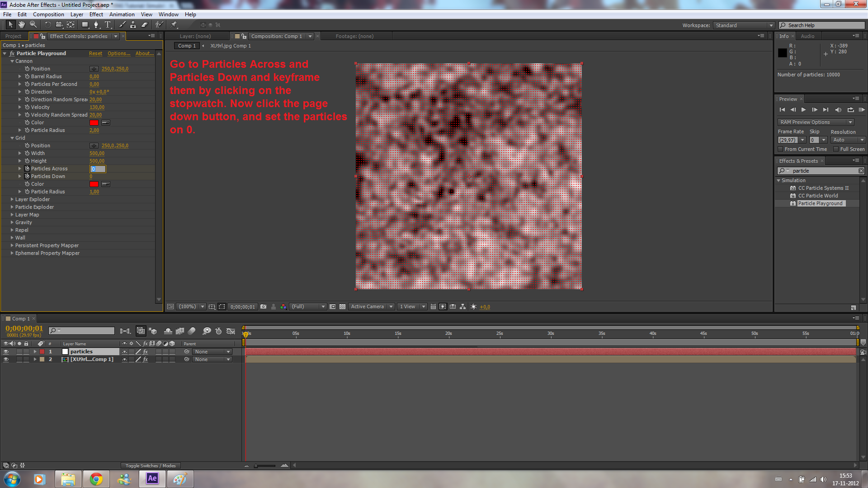Screen dimensions: 868x488
Task: Toggle region of interest button
Action: 332,306
